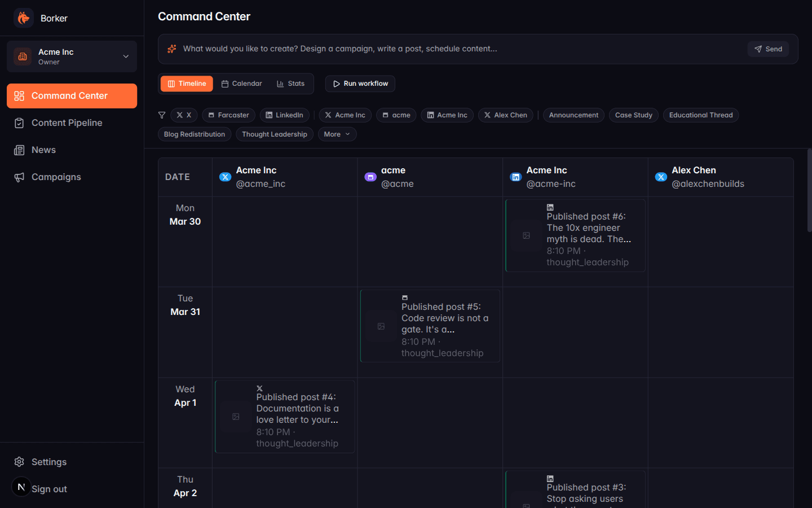Click the Borker fox logo icon
Viewport: 812px width, 508px height.
24,17
